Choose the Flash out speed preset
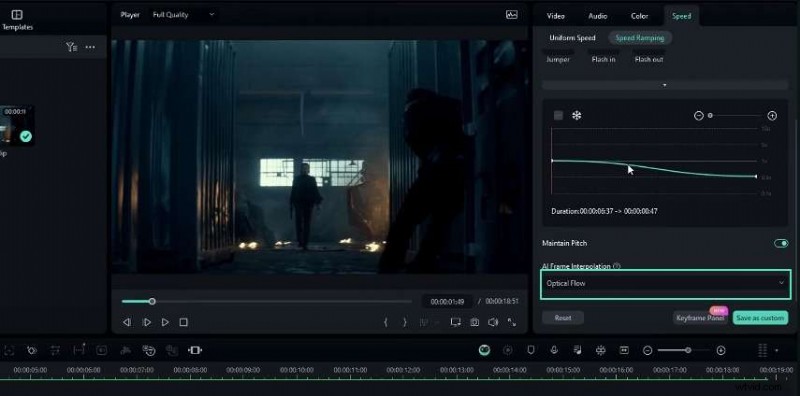This screenshot has width=800, height=396. [648, 59]
